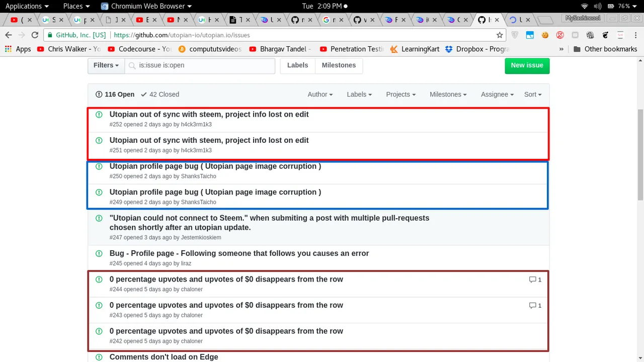Viewport: 644px width, 362px height.
Task: Open the Apps grid in the bookmarks bar
Action: pos(18,49)
